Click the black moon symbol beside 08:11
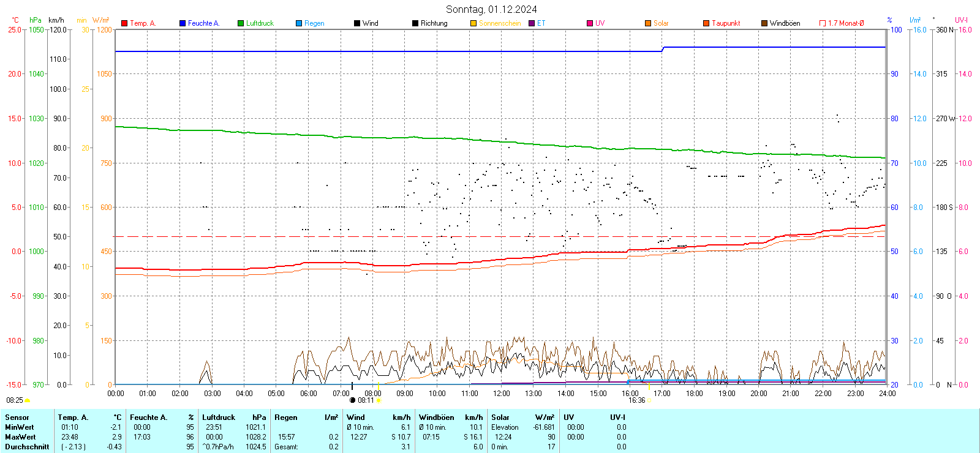The height and width of the screenshot is (453, 980). click(x=352, y=400)
